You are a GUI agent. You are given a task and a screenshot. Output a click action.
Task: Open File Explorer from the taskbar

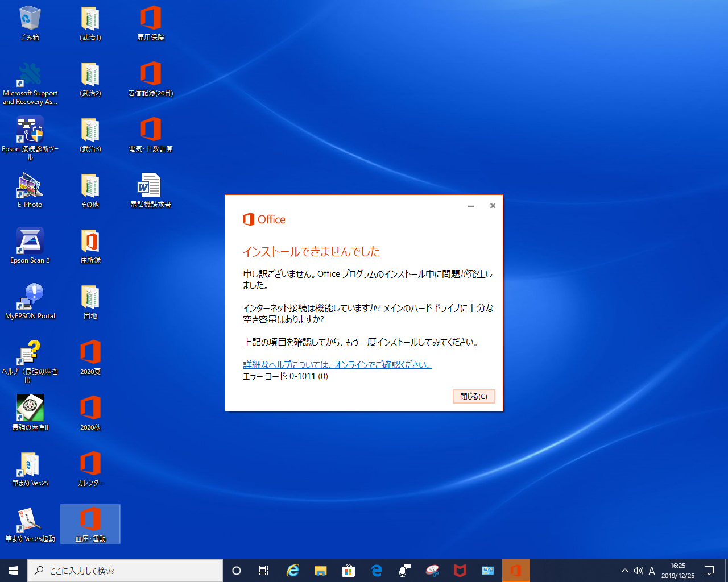click(320, 571)
